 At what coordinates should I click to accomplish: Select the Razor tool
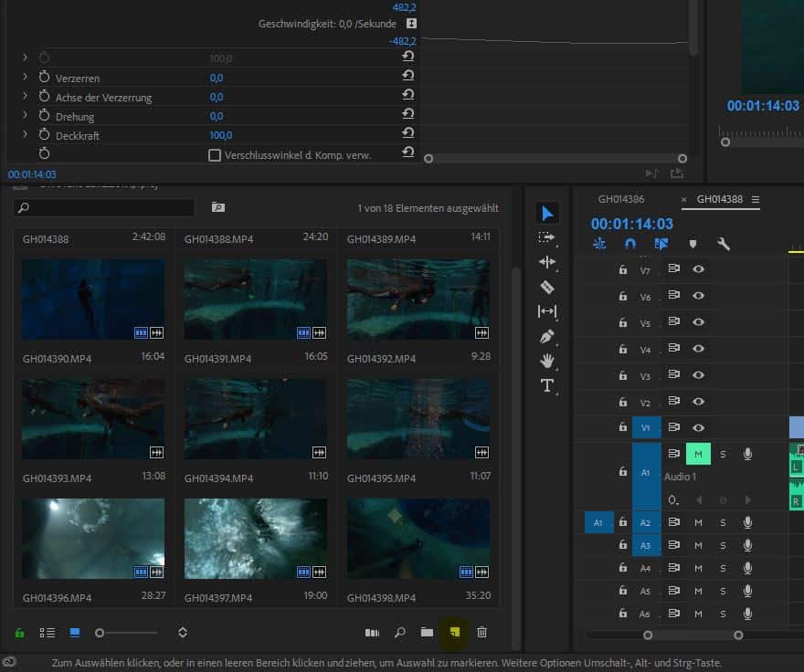pyautogui.click(x=546, y=287)
